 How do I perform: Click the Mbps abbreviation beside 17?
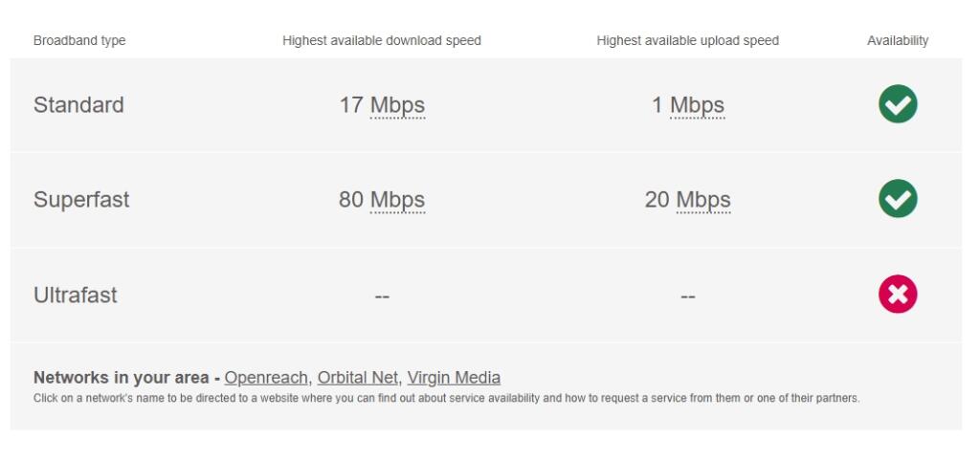[397, 105]
